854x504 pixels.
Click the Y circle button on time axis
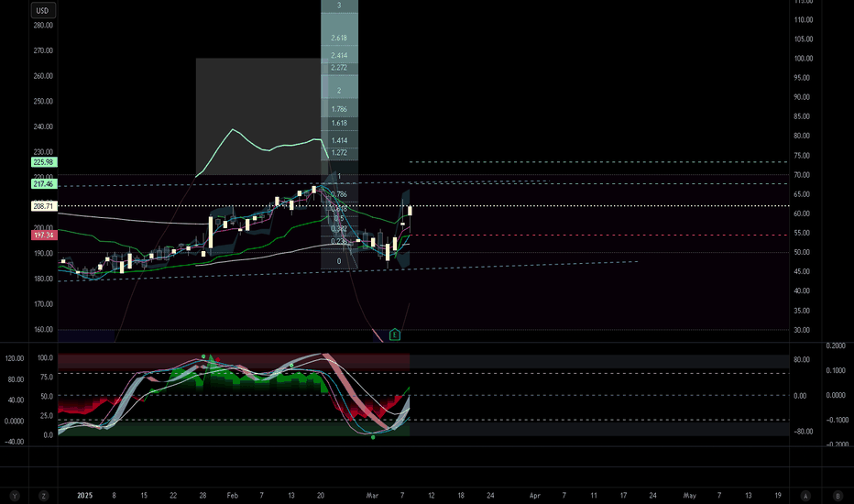pos(15,496)
